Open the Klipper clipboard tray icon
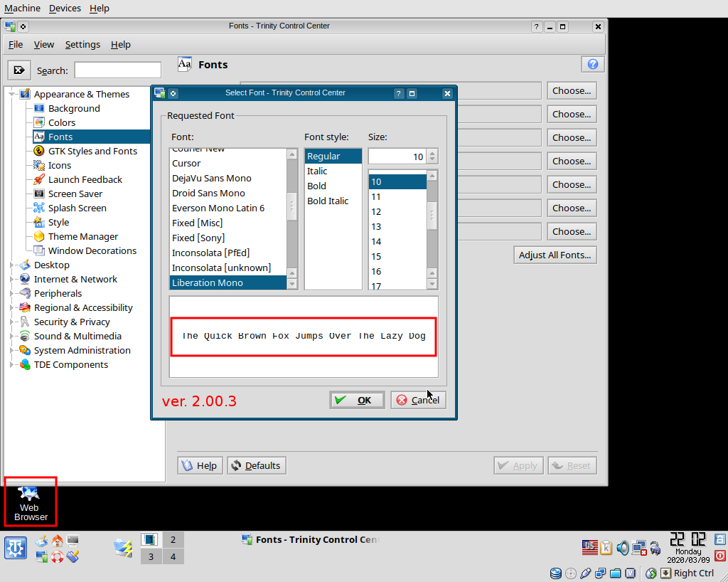Image resolution: width=728 pixels, height=582 pixels. (606, 548)
